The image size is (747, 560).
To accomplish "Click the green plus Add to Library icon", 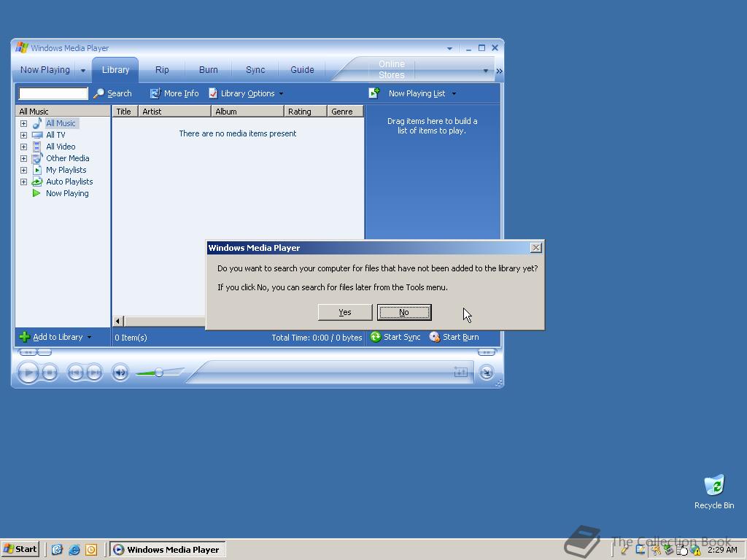I will pos(25,337).
